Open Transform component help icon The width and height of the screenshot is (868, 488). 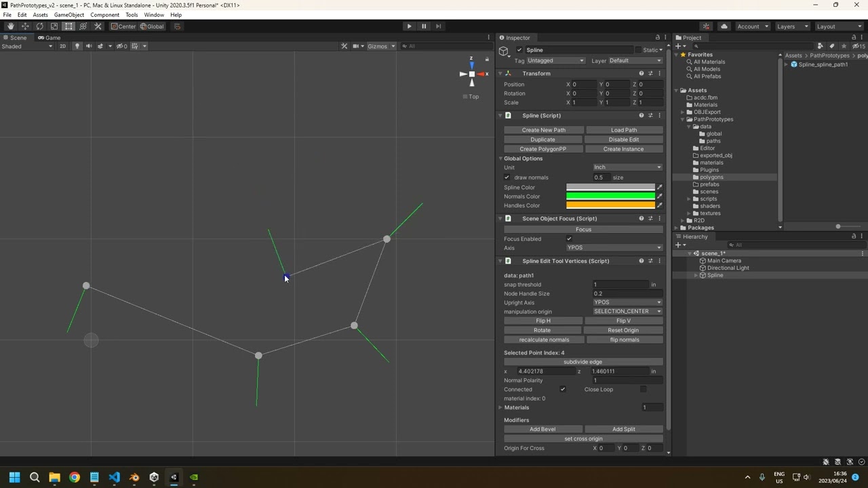[641, 73]
